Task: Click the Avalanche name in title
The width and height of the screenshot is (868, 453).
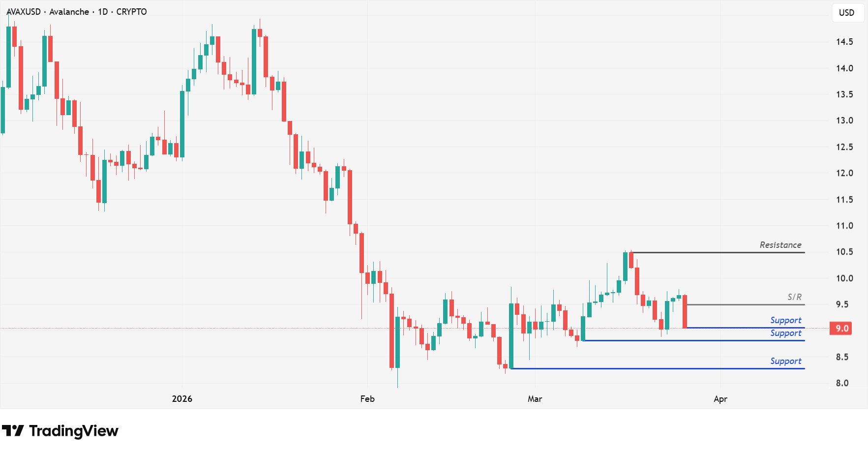Action: point(69,12)
